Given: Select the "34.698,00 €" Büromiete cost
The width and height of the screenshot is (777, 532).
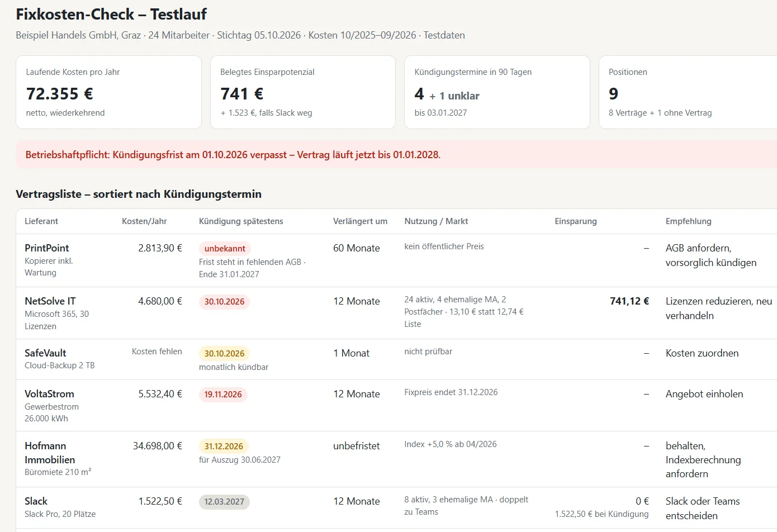Looking at the screenshot, I should click(157, 446).
